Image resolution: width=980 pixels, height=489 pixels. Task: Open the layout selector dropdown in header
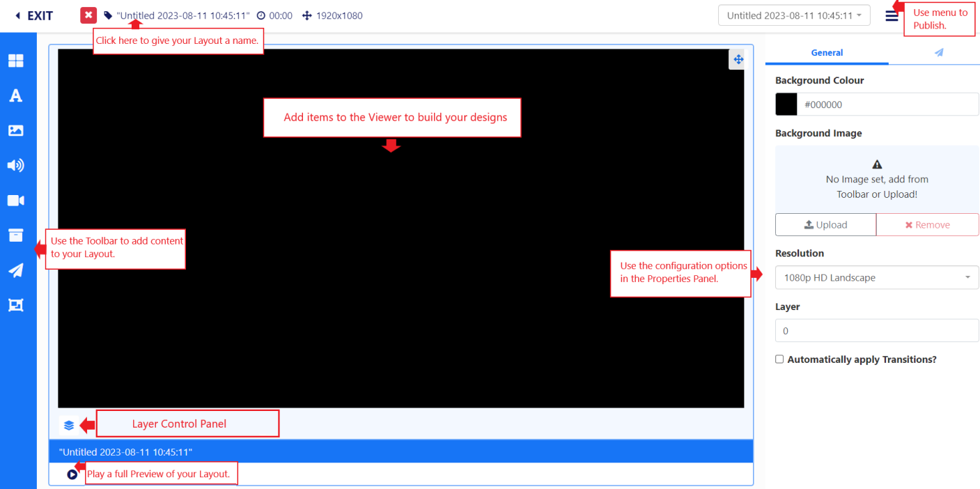click(x=794, y=15)
